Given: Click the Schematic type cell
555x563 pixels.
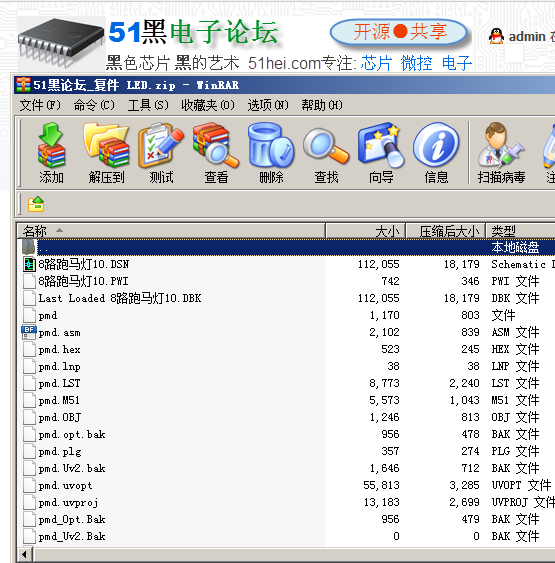Looking at the screenshot, I should [x=523, y=264].
